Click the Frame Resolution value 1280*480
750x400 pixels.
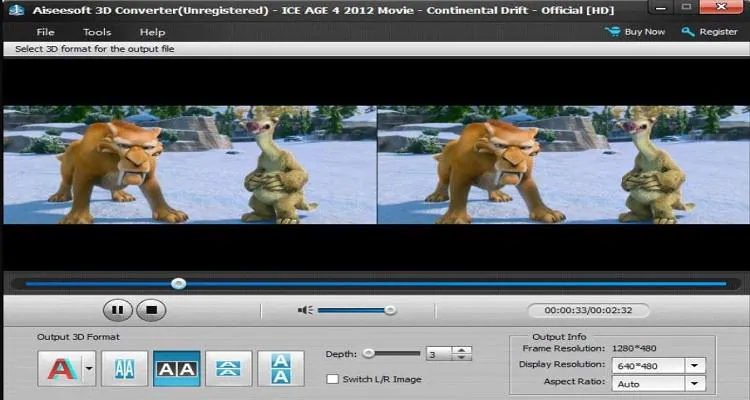(x=634, y=348)
